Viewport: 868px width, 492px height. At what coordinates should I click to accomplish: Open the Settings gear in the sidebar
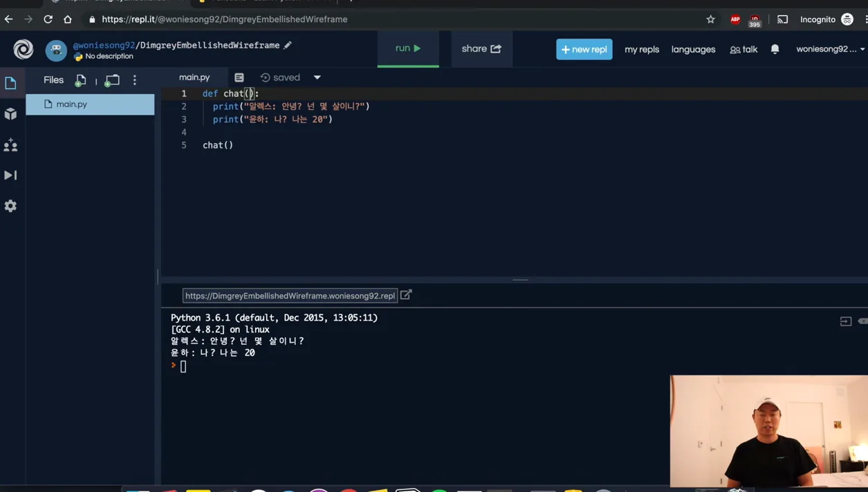[10, 206]
